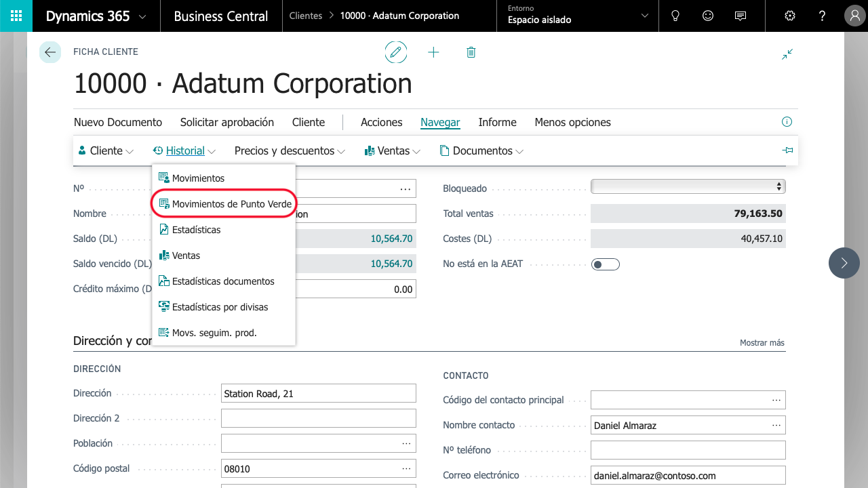Click the Dirección y contacto section heading
Screen dimensions: 868x488
[x=113, y=340]
